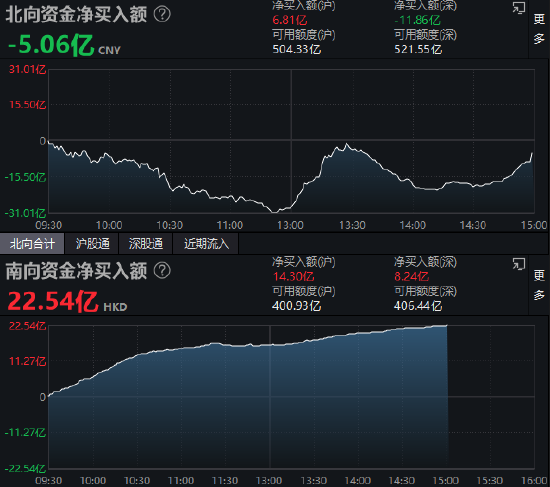Switch to the 沪股通 tab

tap(92, 244)
